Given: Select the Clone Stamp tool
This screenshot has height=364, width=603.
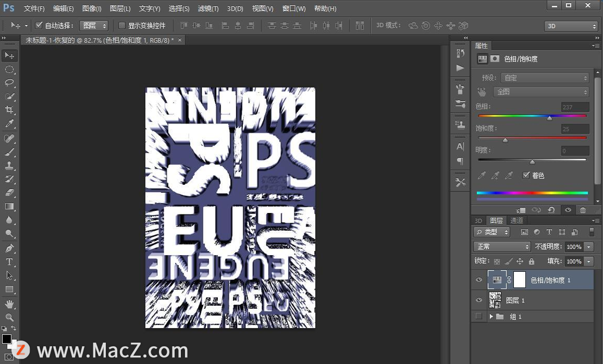Looking at the screenshot, I should point(9,166).
